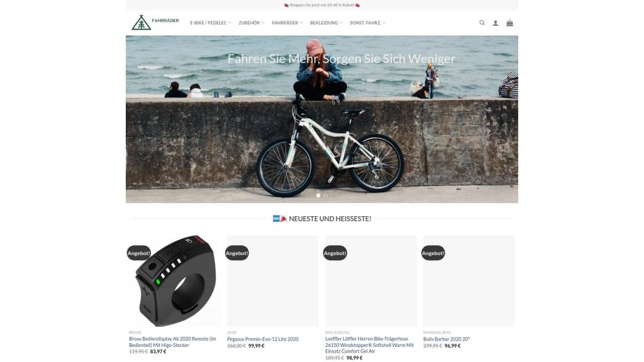Open the shopping bag cart icon
The image size is (644, 362).
pos(509,23)
